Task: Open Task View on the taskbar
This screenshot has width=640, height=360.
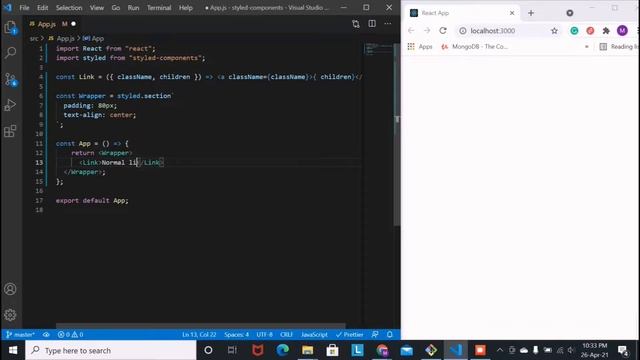Action: tap(232, 350)
